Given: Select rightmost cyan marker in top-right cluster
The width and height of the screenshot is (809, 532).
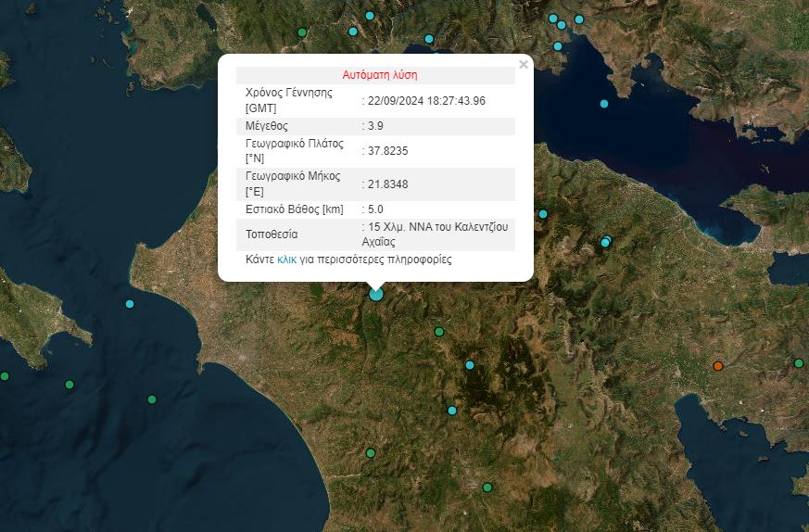Looking at the screenshot, I should (x=579, y=19).
